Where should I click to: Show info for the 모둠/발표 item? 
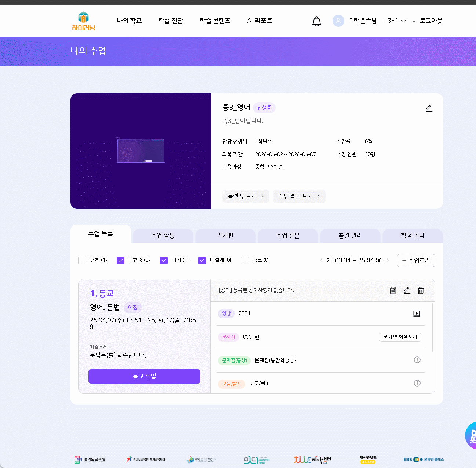click(417, 383)
